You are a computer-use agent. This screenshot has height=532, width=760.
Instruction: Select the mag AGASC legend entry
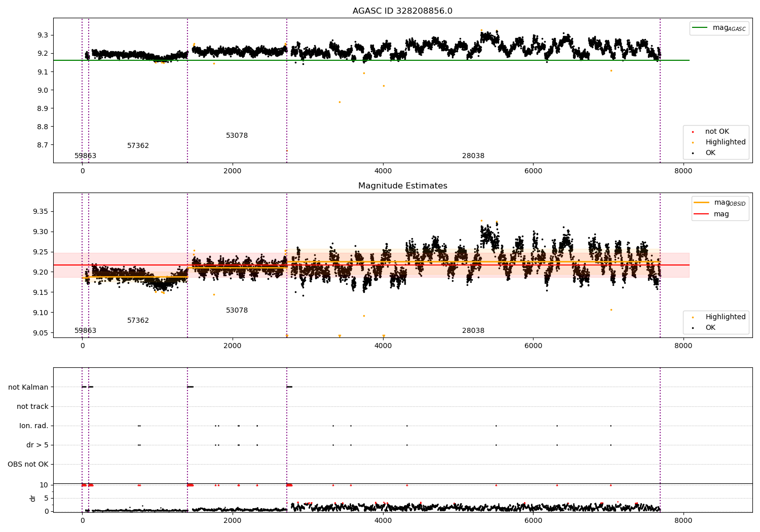(x=719, y=28)
